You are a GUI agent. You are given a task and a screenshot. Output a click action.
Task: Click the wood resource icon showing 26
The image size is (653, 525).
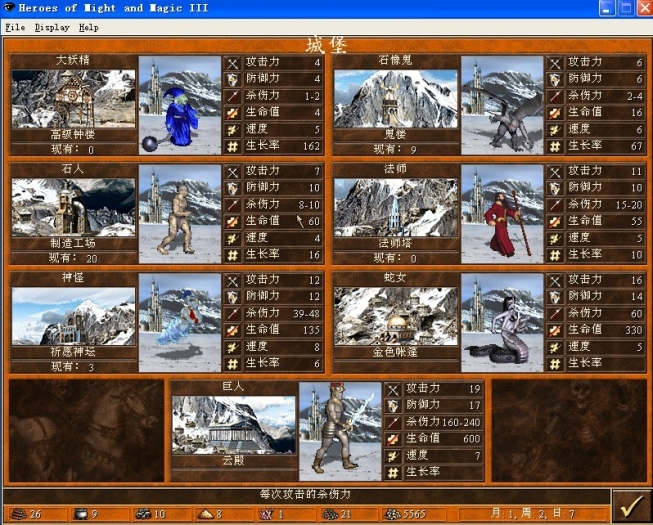coord(18,514)
